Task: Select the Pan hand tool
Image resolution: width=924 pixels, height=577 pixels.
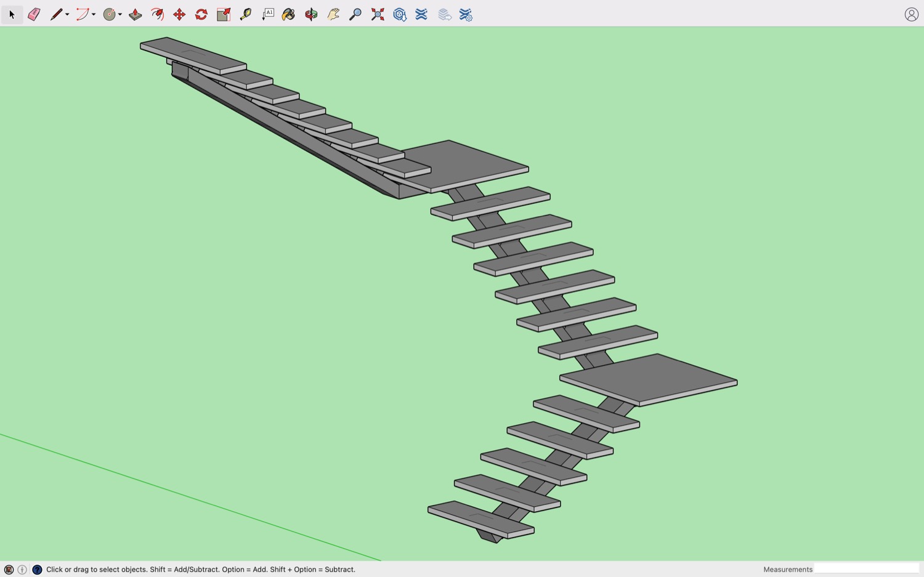Action: coord(333,14)
